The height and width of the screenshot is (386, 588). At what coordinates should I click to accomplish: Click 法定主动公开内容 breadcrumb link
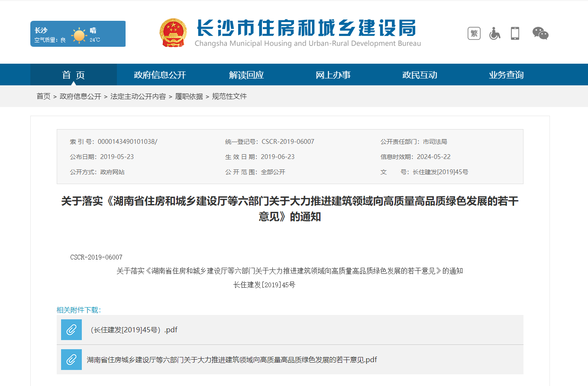click(x=138, y=96)
